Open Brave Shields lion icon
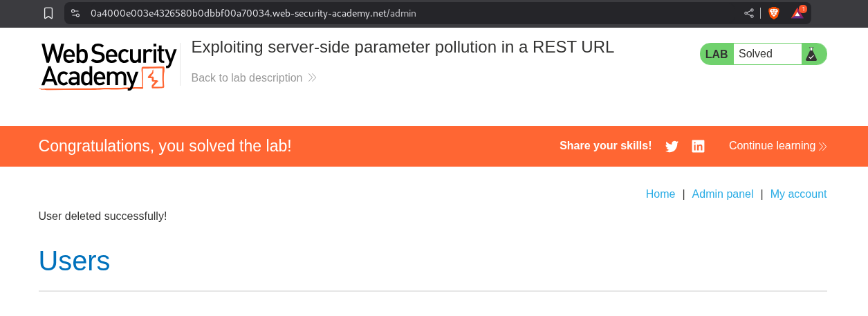The image size is (868, 316). tap(774, 13)
